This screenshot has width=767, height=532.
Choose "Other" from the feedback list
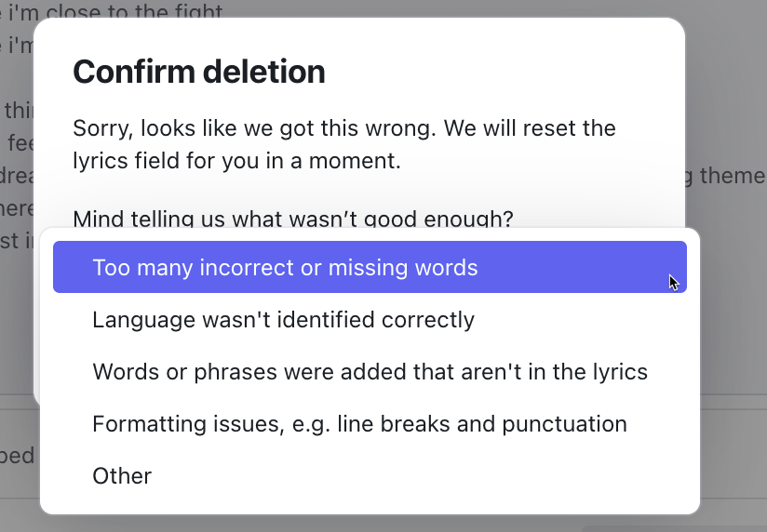tap(122, 476)
